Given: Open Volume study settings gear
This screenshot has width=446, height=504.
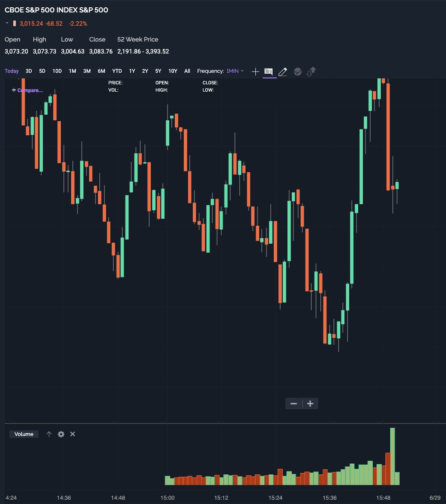Looking at the screenshot, I should [x=61, y=434].
